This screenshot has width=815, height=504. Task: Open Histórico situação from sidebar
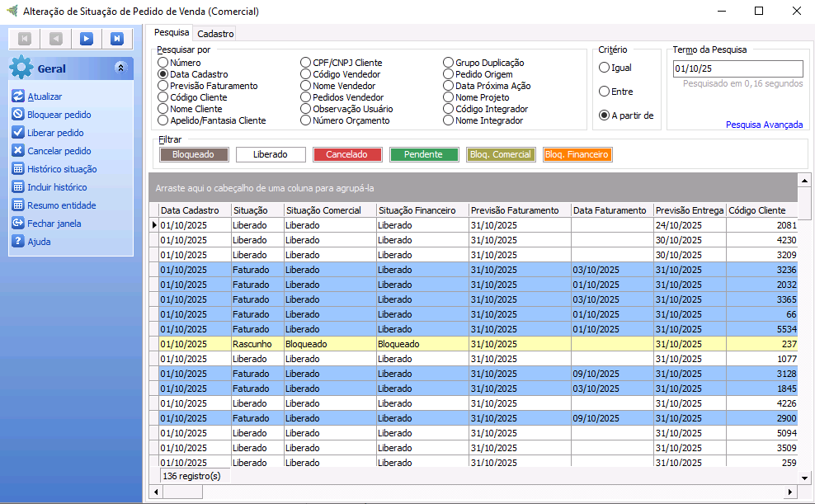[61, 169]
